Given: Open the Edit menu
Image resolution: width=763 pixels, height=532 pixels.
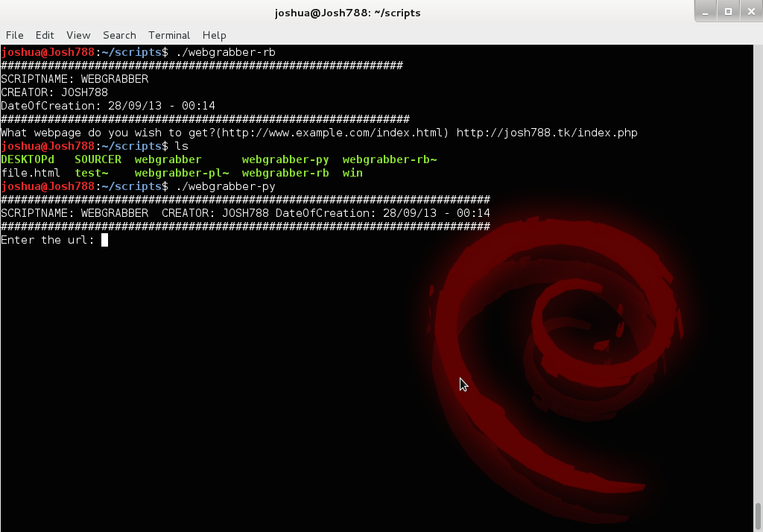Looking at the screenshot, I should pos(45,35).
